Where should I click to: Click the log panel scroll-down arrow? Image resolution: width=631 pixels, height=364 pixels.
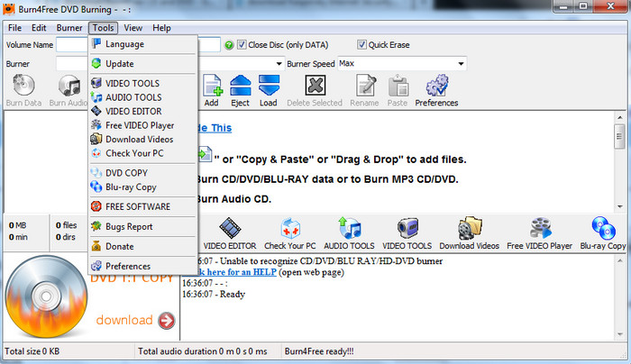coord(619,334)
